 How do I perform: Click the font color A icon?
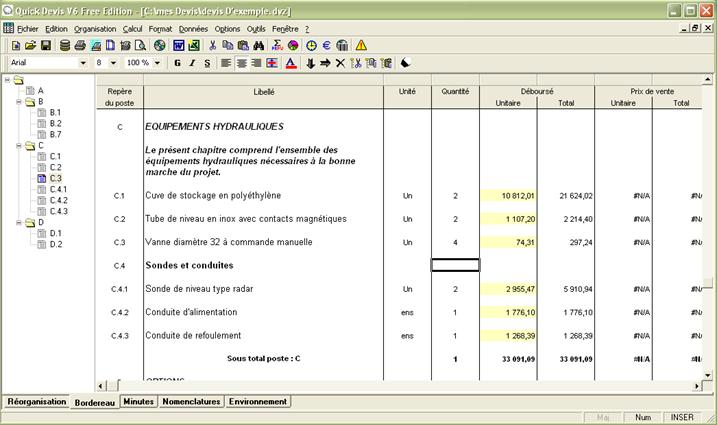coord(290,63)
